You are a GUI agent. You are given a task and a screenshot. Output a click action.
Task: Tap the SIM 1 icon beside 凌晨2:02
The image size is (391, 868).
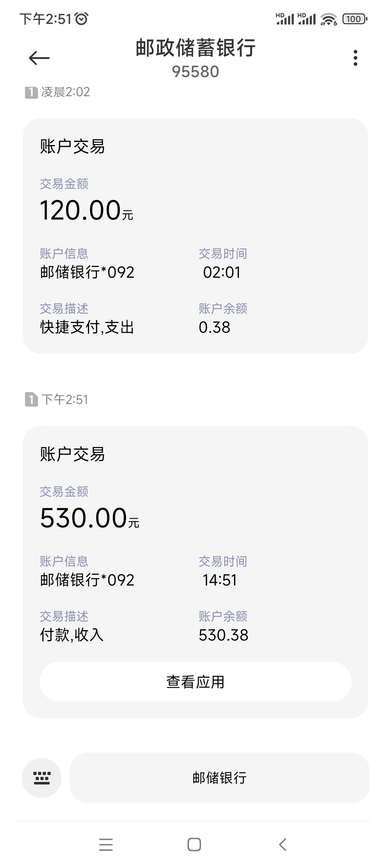31,93
